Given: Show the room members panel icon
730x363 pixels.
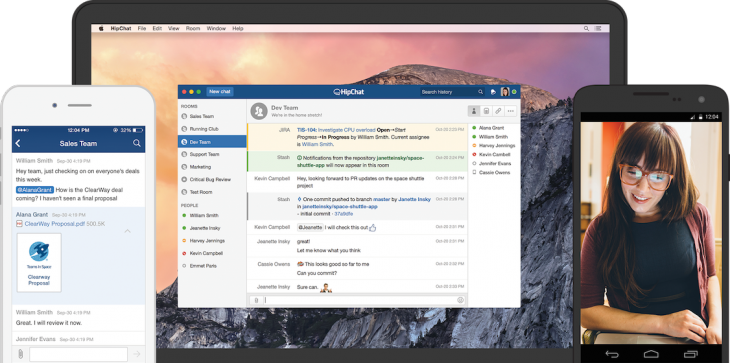Looking at the screenshot, I should pos(474,111).
